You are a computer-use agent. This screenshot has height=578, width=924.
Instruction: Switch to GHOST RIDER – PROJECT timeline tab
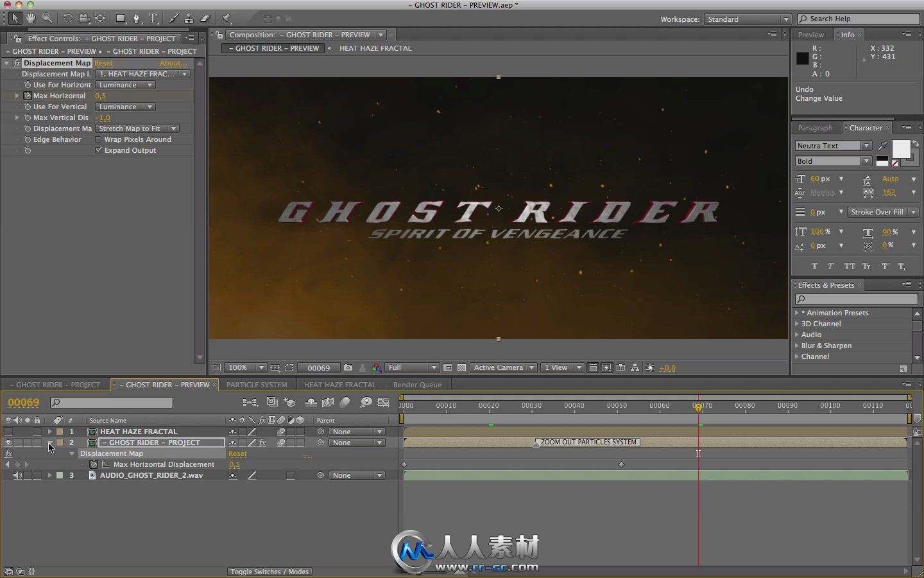(55, 385)
